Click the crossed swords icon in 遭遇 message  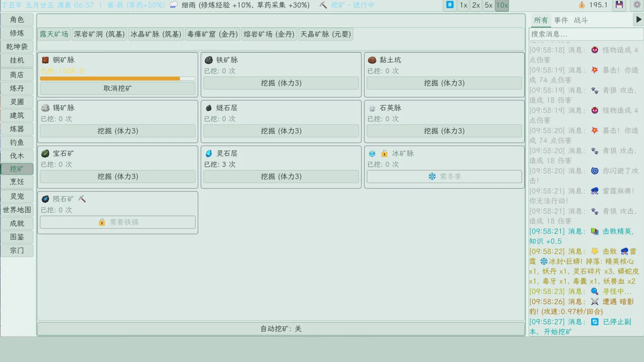595,302
